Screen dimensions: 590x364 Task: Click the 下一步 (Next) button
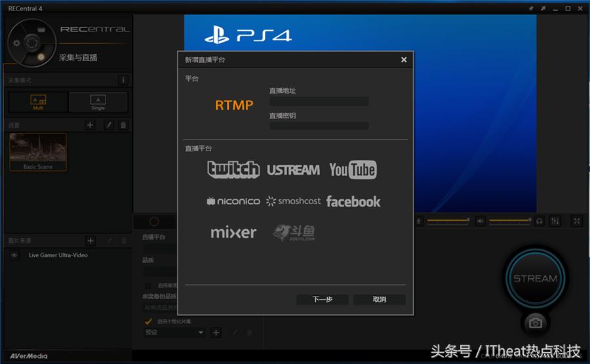pos(323,299)
